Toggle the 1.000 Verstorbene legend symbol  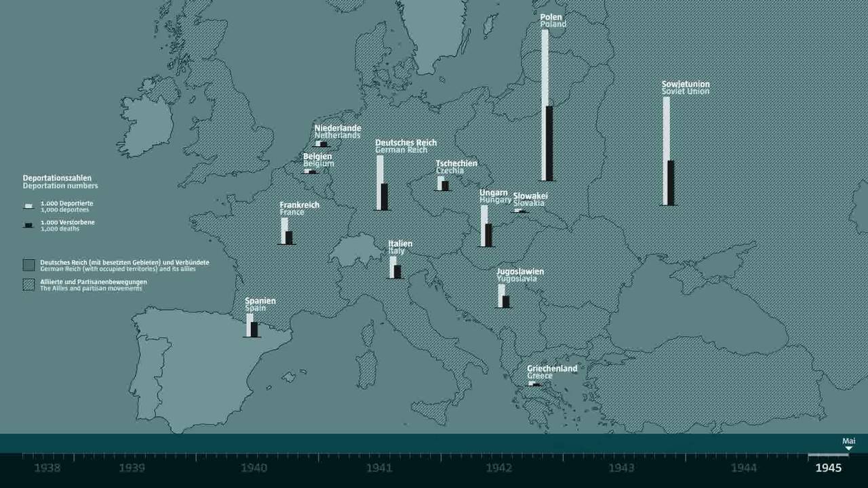[x=28, y=224]
